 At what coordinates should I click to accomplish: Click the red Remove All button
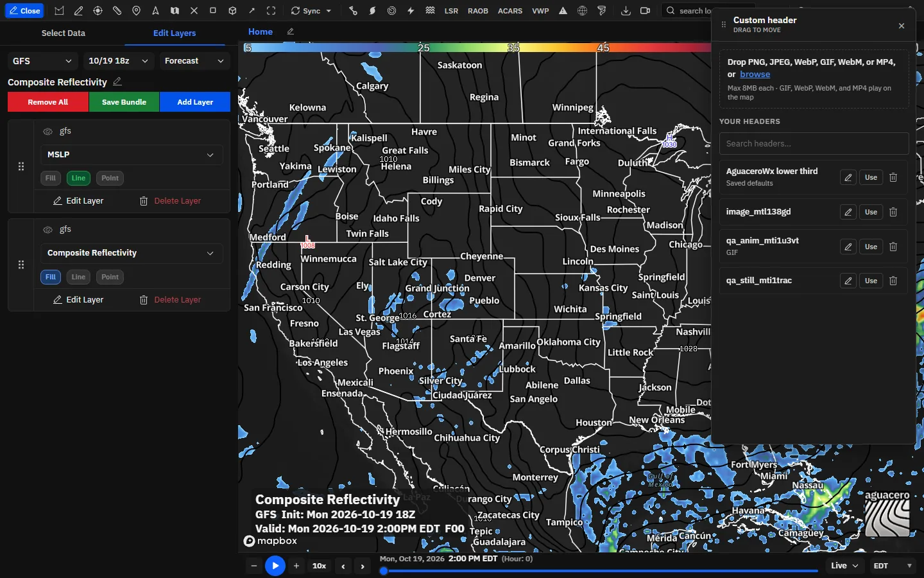[47, 102]
